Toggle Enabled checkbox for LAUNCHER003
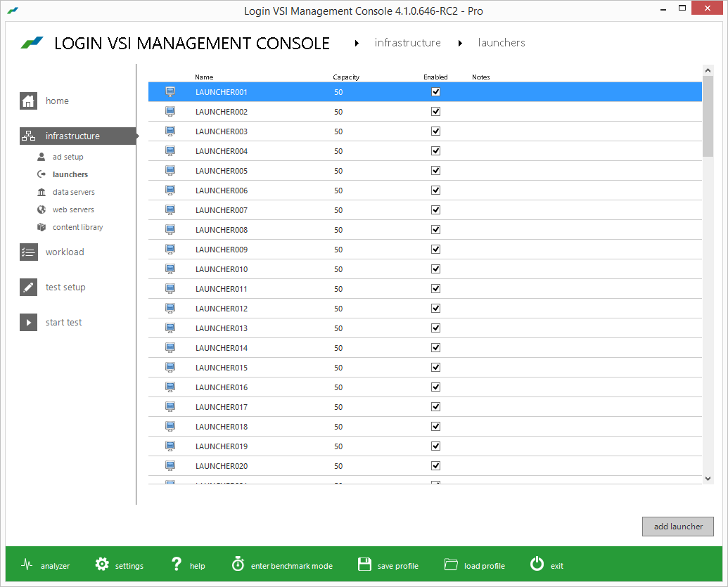 (435, 131)
